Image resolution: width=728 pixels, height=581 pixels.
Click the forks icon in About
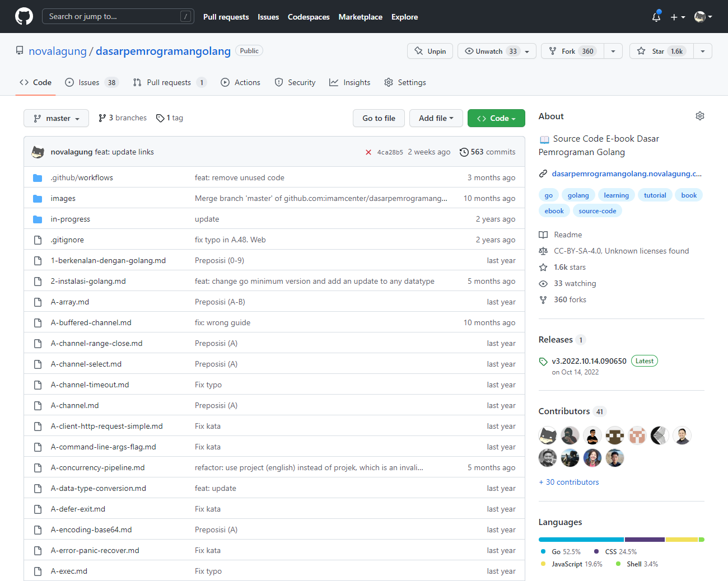[x=543, y=300]
